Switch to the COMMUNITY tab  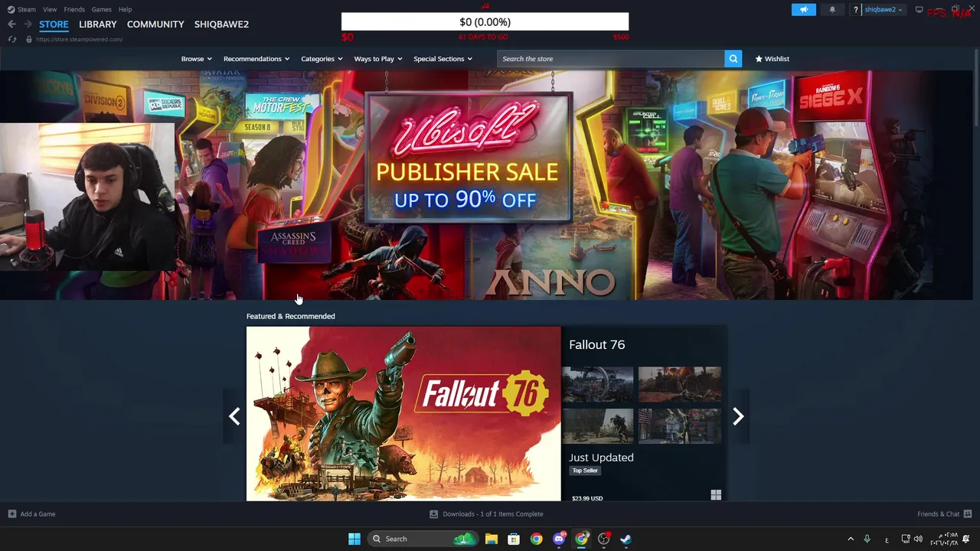(x=155, y=24)
